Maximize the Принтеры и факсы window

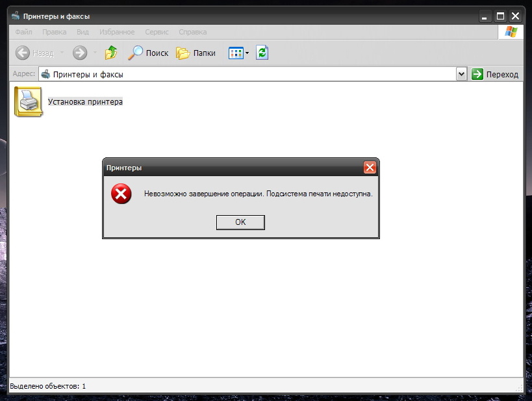[500, 16]
